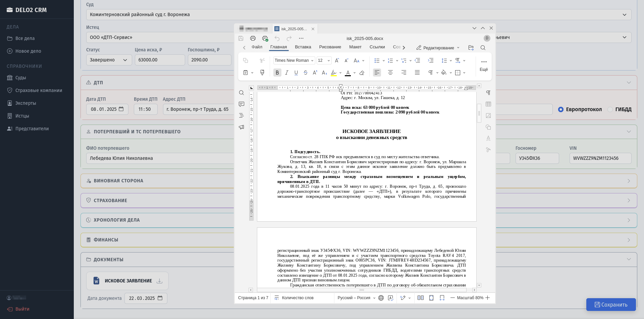Screen dimensions: 644x319
Task: Open Все дела in the sidebar
Action: coord(25,38)
